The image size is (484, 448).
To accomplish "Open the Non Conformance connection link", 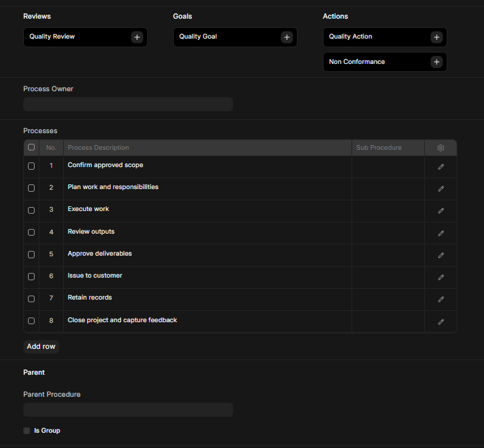I will (357, 62).
